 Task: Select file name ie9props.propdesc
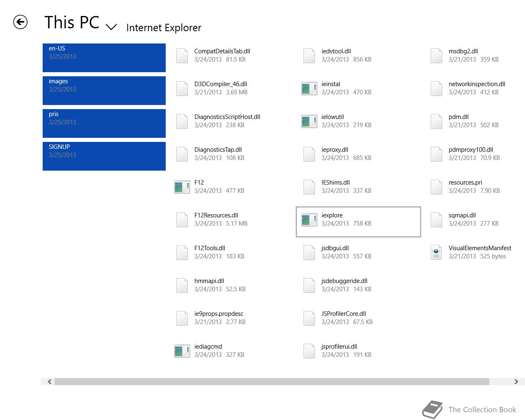[219, 314]
